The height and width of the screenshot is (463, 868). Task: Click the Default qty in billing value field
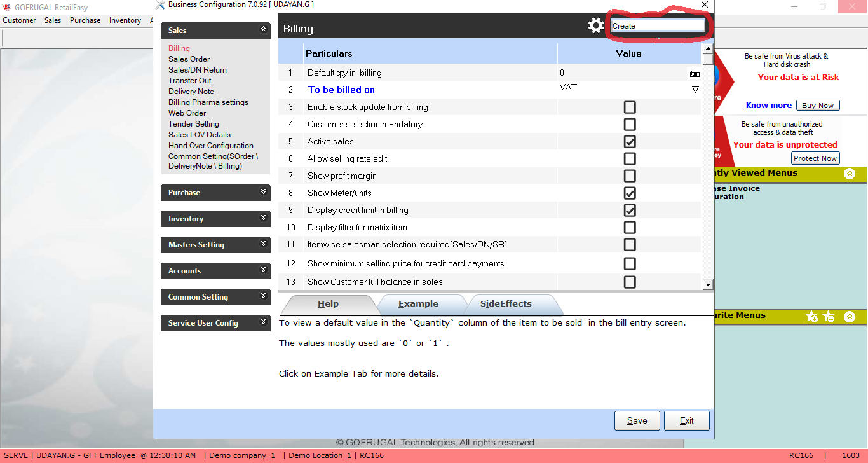[621, 73]
